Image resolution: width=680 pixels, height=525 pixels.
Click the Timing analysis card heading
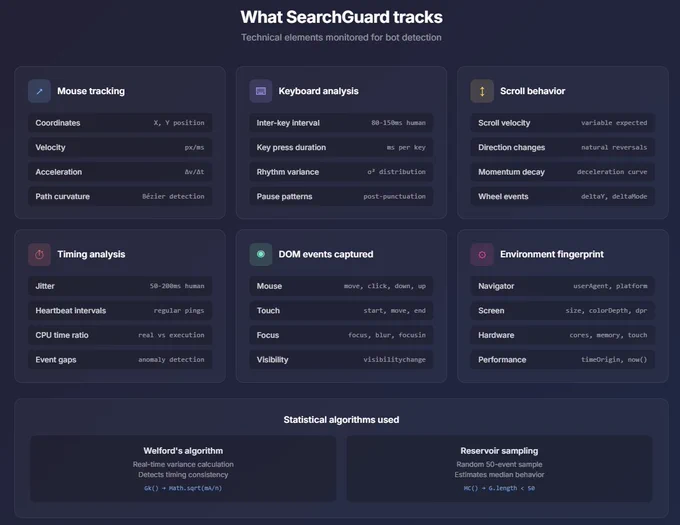tap(91, 254)
